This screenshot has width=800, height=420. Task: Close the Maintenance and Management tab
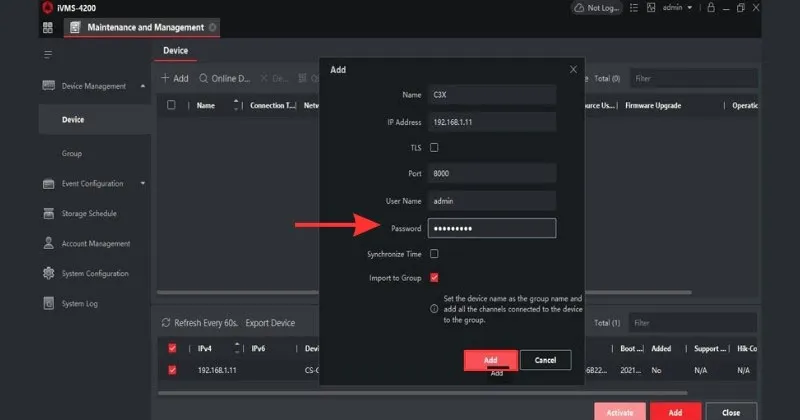(212, 28)
